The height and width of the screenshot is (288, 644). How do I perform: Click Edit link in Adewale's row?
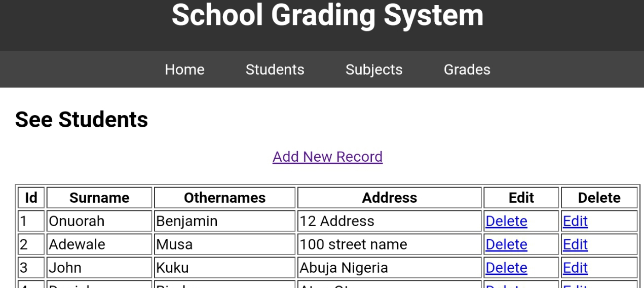575,244
